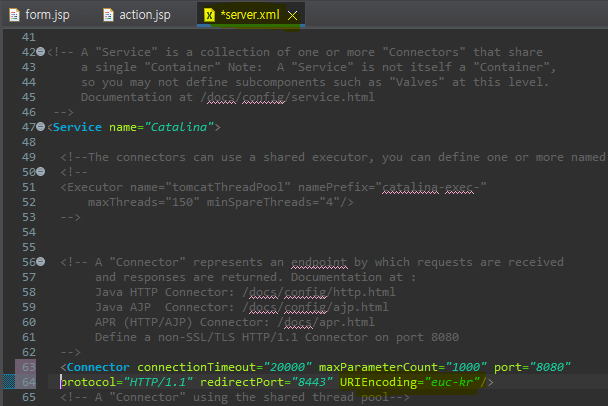Click the protocol attribute name on line 64
Viewport: 608px width, 406px height.
tap(88, 382)
